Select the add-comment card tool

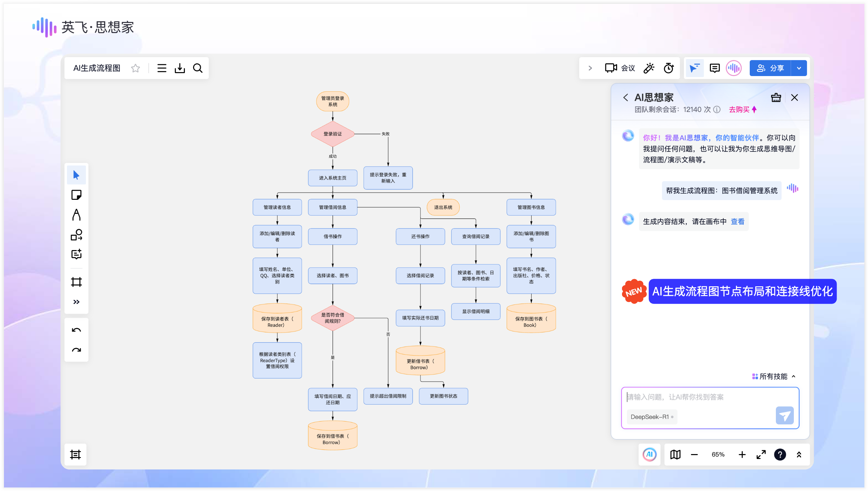76,254
